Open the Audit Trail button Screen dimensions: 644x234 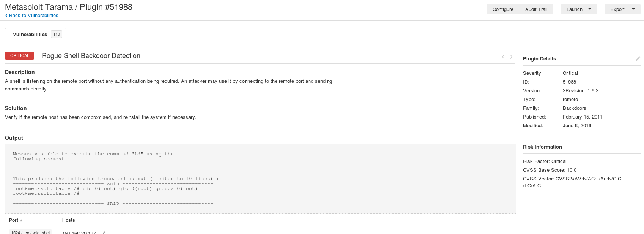tap(536, 9)
